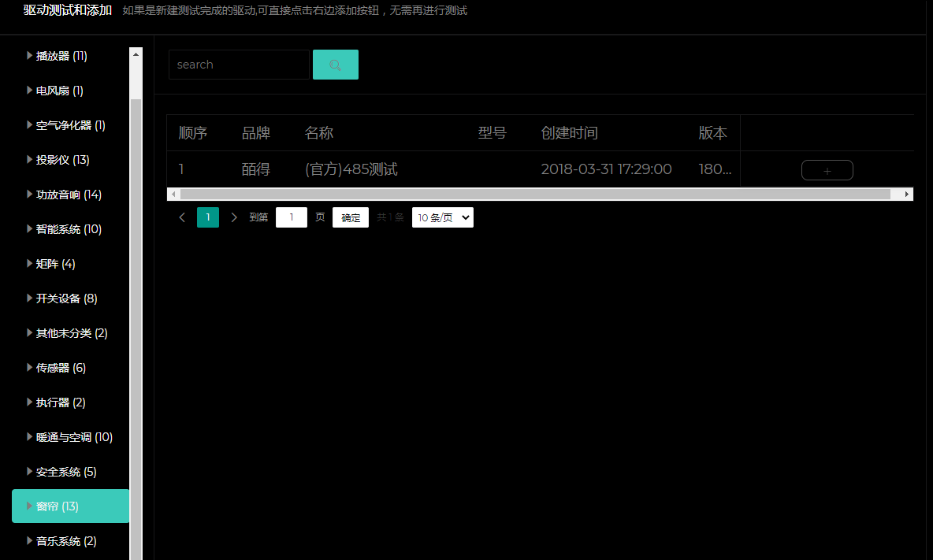Select the 暖通与空调 (10) category

click(x=74, y=437)
